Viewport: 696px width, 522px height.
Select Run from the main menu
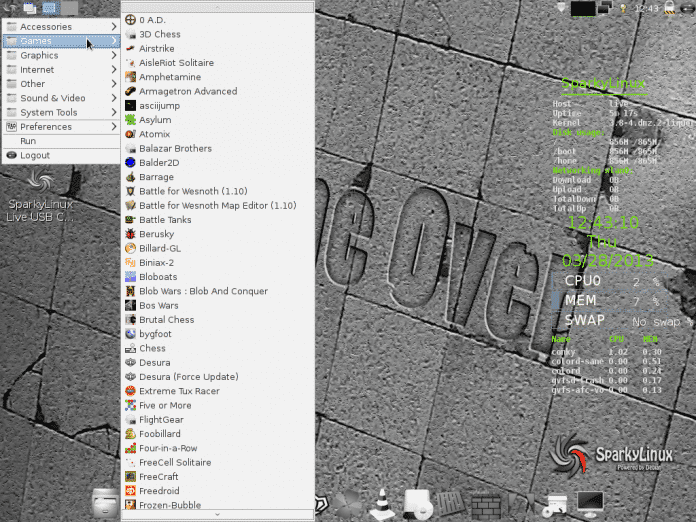click(x=28, y=141)
